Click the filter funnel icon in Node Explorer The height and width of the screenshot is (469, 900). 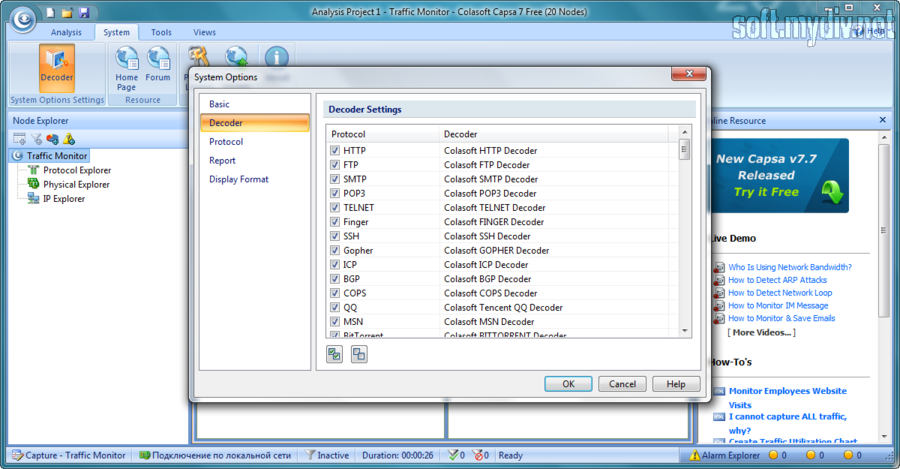36,139
